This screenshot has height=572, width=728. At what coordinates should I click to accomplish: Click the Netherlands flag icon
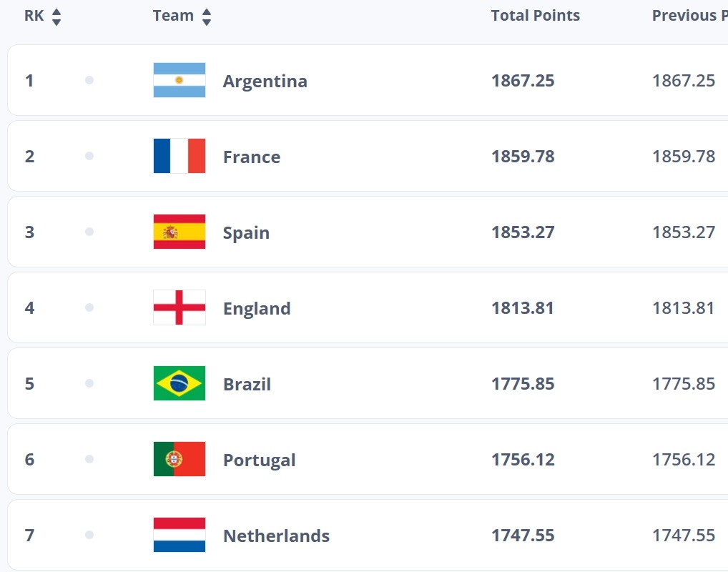[x=179, y=535]
